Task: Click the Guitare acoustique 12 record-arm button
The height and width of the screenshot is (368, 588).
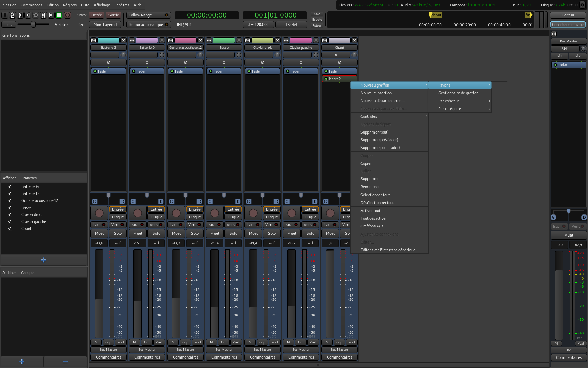Action: pos(176,213)
